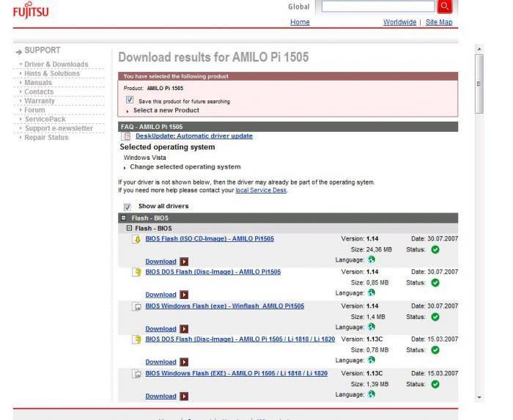Collapse the Flash - BIOS subsection minus box

(x=129, y=228)
